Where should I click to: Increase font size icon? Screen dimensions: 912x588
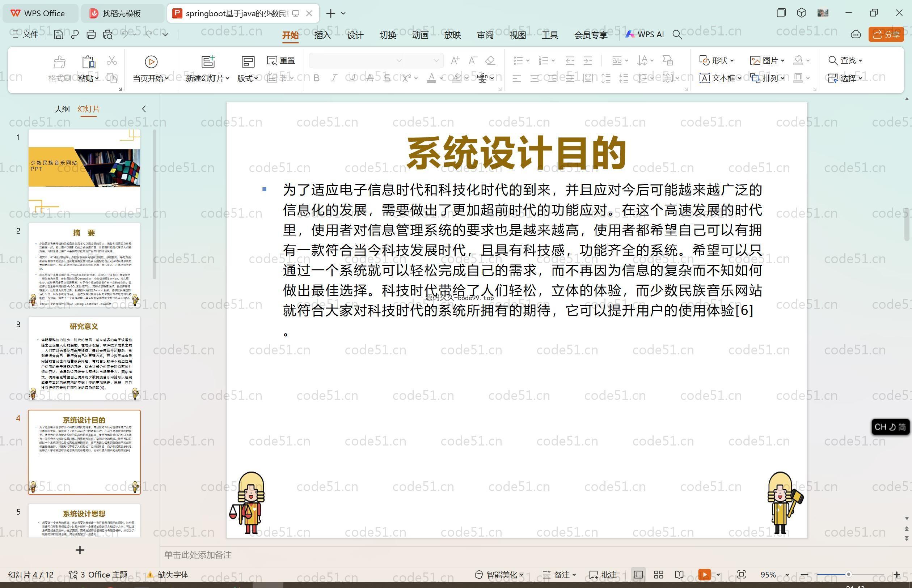455,60
